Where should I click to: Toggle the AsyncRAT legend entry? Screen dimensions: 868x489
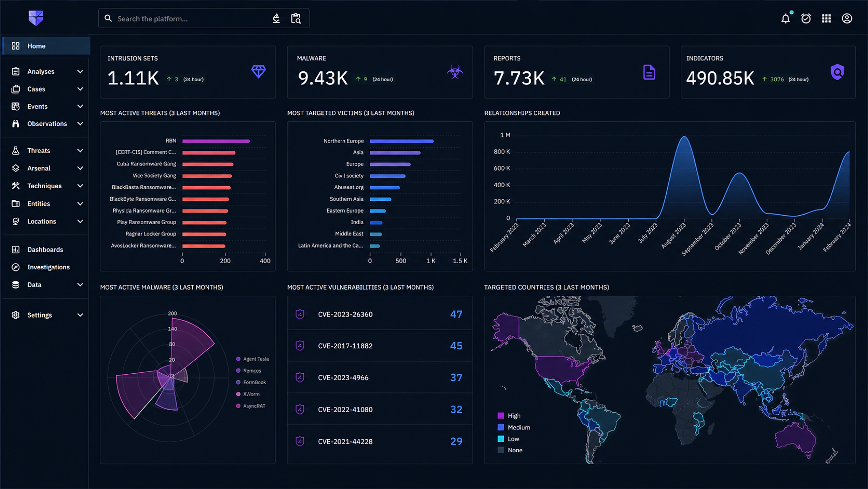click(x=251, y=406)
